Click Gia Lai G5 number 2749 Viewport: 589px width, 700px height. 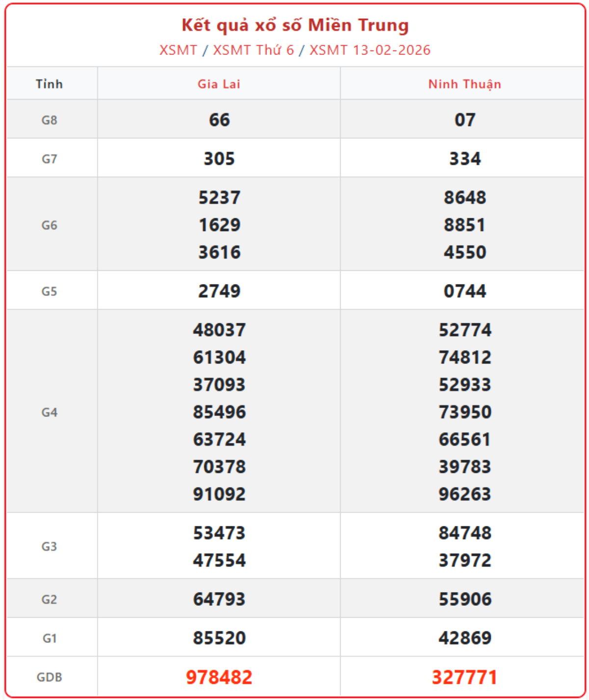pos(219,291)
